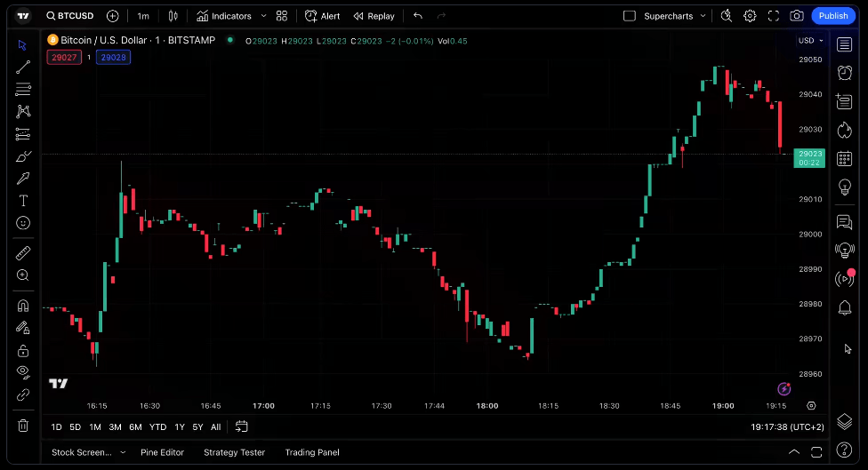868x470 pixels.
Task: Open the Watchlist panel icon
Action: pos(844,44)
